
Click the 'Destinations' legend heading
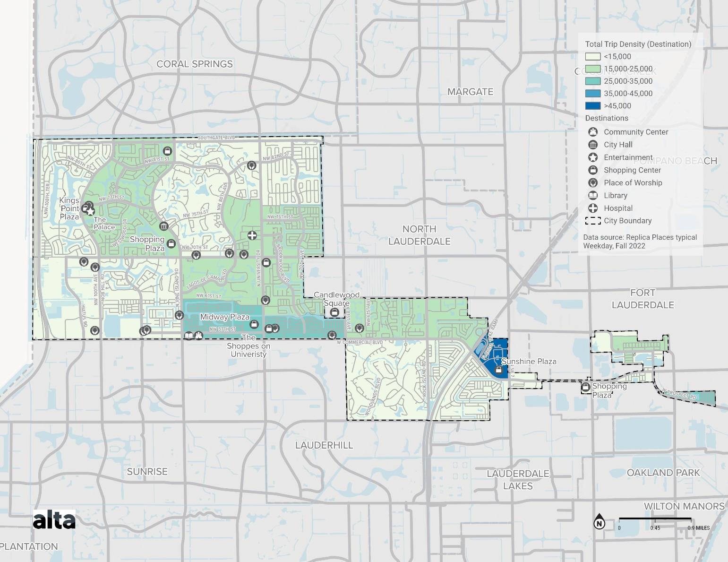pyautogui.click(x=607, y=118)
